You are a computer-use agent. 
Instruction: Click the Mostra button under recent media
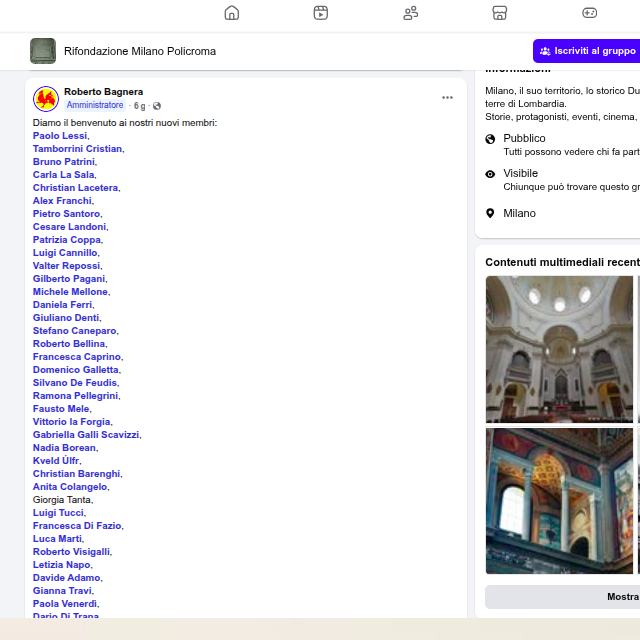562,597
